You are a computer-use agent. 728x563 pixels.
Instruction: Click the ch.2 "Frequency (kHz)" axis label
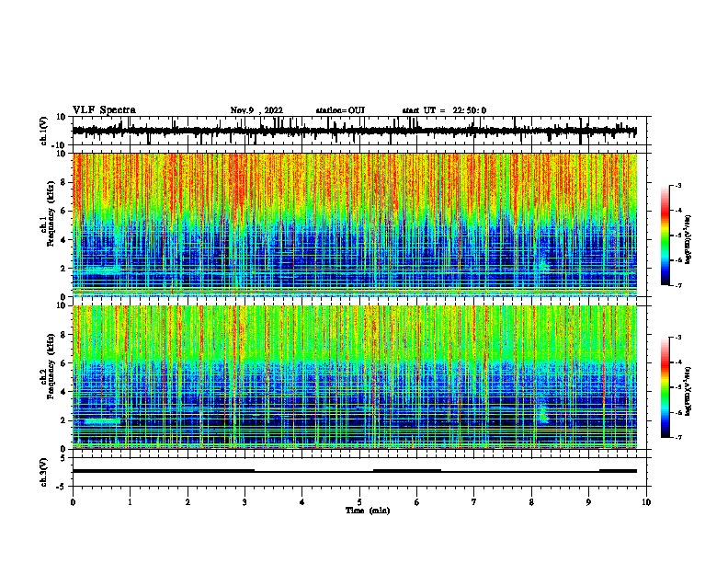51,366
